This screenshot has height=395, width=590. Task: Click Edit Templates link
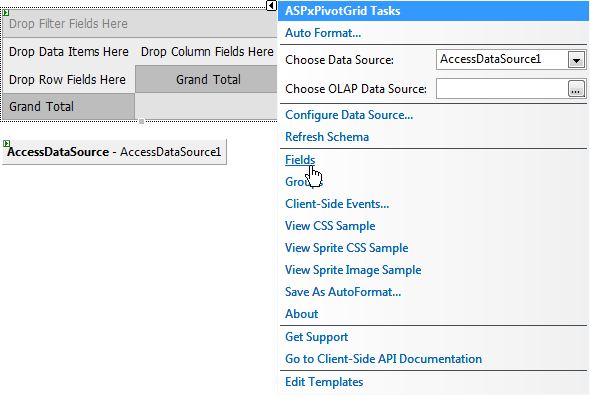[x=324, y=382]
